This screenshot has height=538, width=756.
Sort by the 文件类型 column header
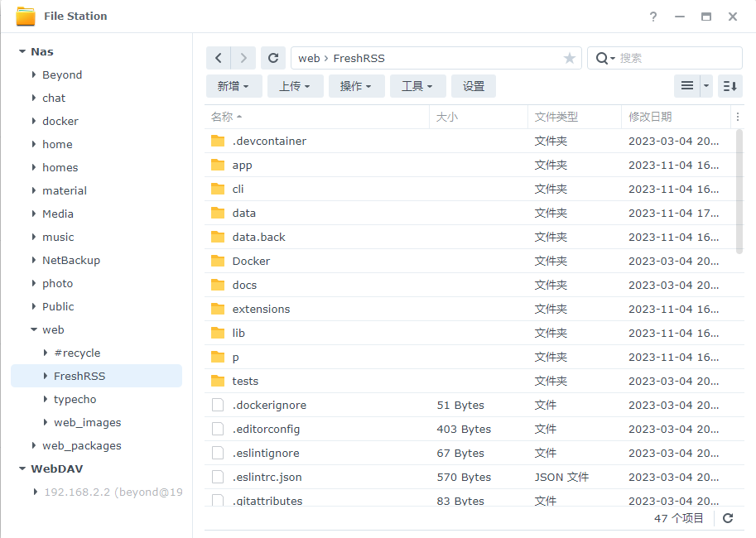(574, 117)
